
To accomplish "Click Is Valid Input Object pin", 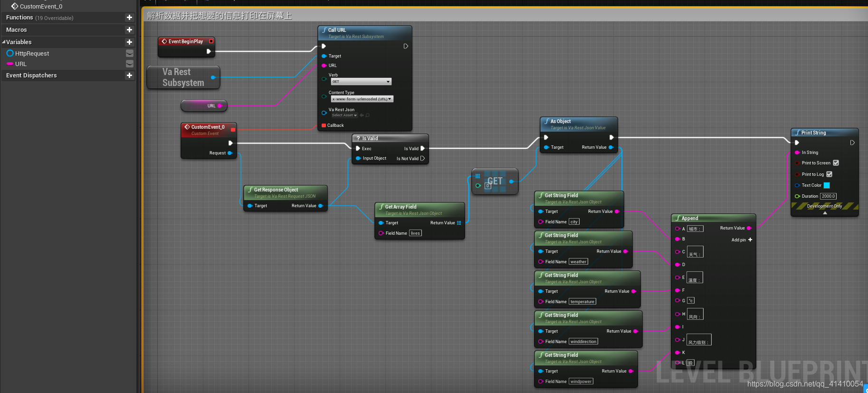I will [x=358, y=158].
